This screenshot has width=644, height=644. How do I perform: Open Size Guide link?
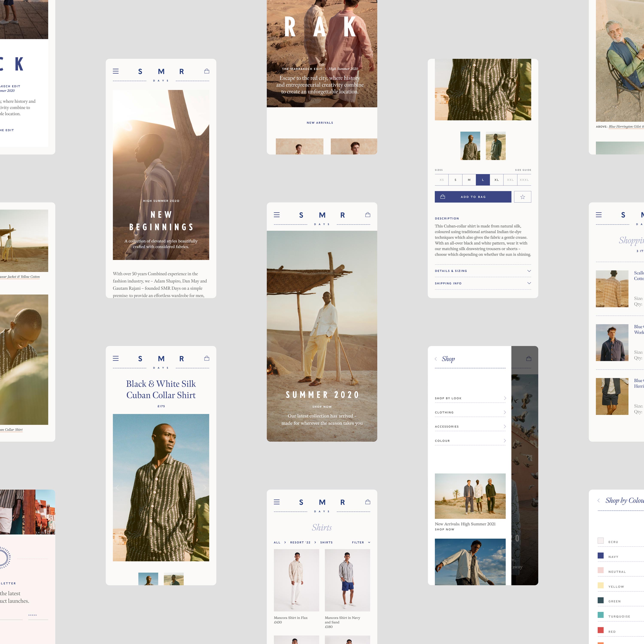523,170
